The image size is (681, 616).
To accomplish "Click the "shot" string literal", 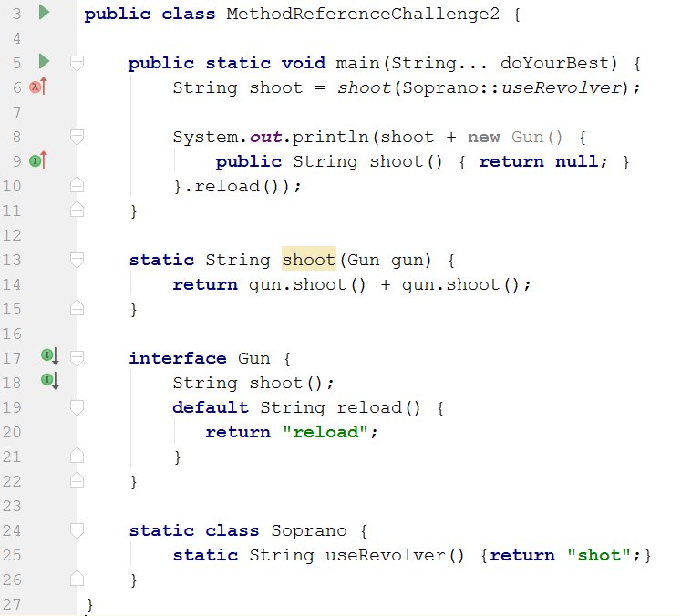I will pos(598,555).
